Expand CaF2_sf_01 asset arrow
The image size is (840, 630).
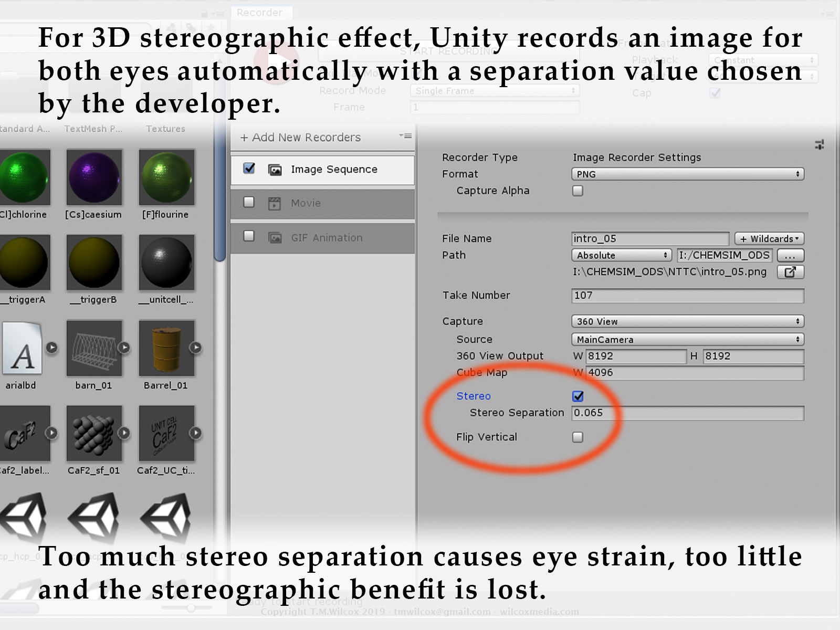[x=124, y=433]
